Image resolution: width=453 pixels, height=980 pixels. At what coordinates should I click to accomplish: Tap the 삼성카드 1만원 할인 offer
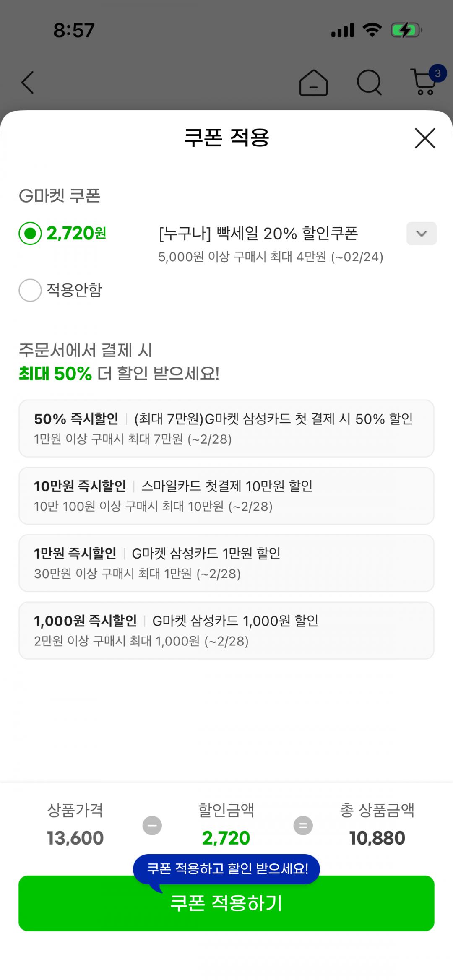pyautogui.click(x=226, y=563)
